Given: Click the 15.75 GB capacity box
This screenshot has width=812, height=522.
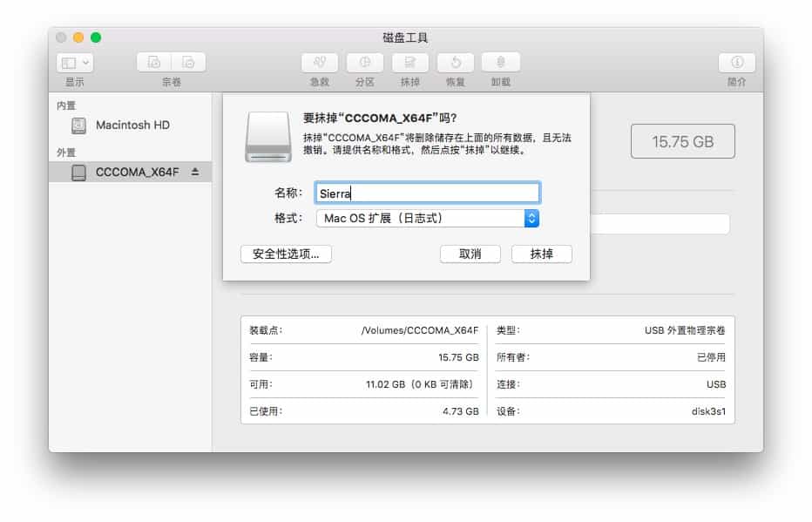Looking at the screenshot, I should click(682, 141).
